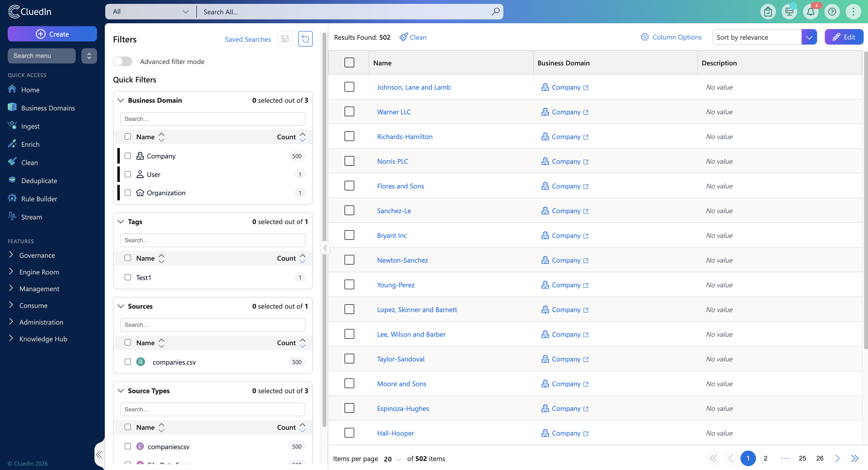Sort Tags filter by Name arrows
This screenshot has width=868, height=470.
pyautogui.click(x=161, y=258)
